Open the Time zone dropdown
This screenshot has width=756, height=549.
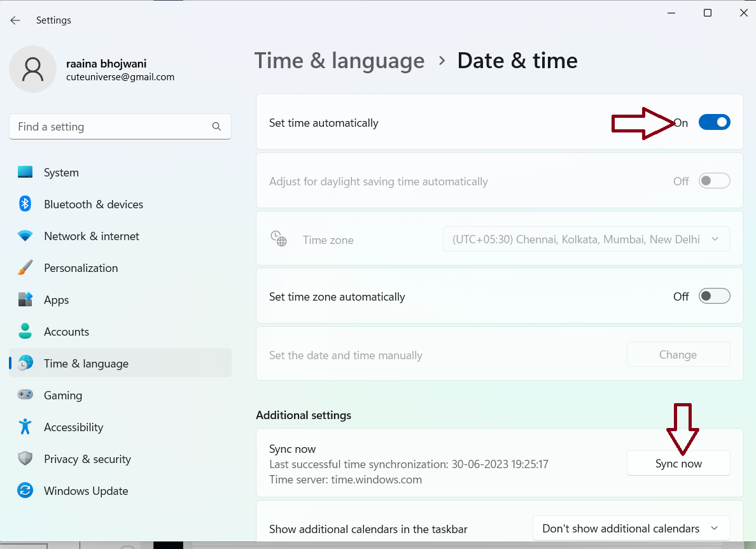point(586,239)
